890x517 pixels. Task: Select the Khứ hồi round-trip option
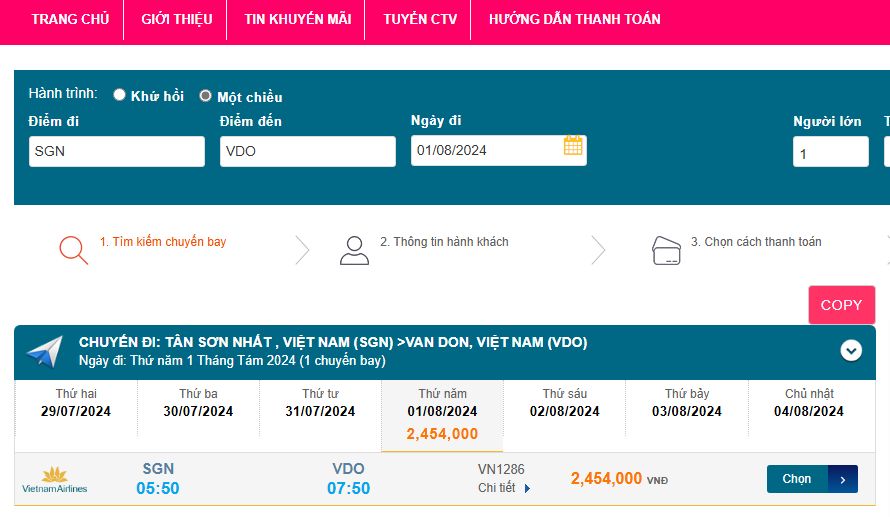[x=120, y=96]
